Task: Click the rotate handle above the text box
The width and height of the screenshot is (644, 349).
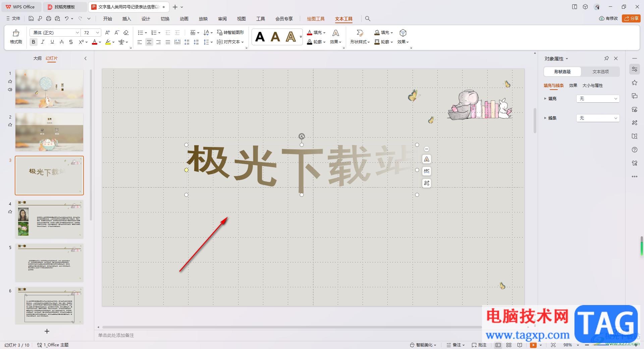Action: point(302,136)
